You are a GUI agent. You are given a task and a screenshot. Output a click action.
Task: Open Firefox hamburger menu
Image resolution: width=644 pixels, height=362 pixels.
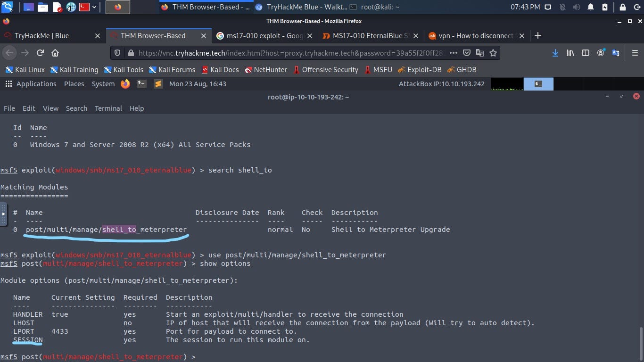pyautogui.click(x=635, y=53)
